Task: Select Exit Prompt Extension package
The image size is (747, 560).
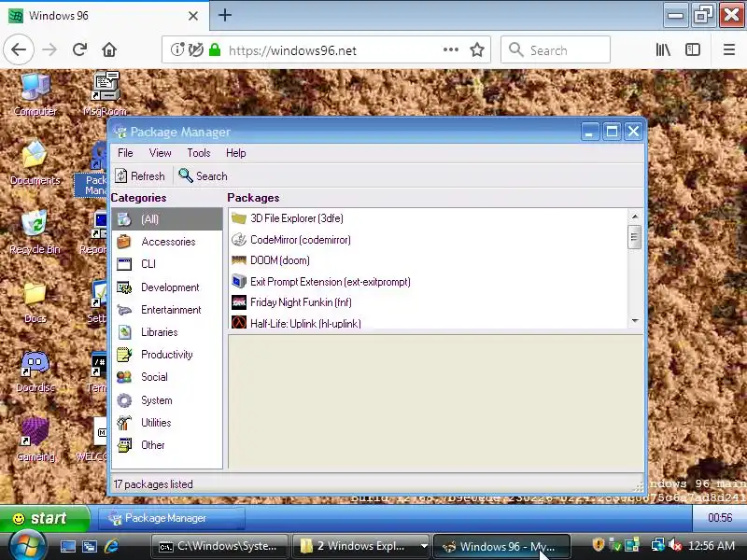Action: [x=429, y=282]
